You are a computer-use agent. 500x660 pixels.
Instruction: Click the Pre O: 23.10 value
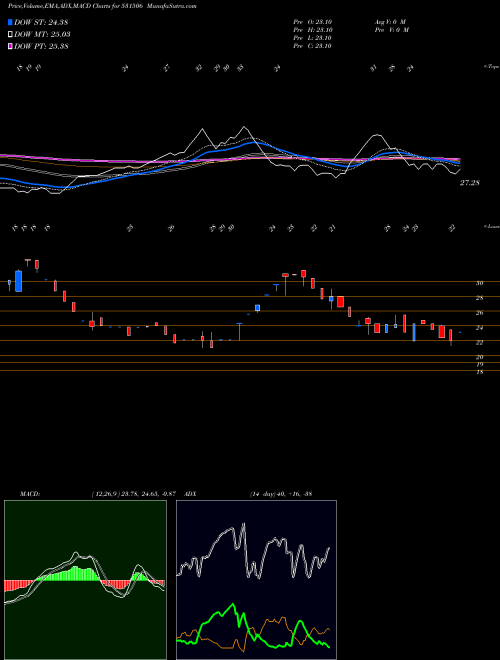coord(313,22)
